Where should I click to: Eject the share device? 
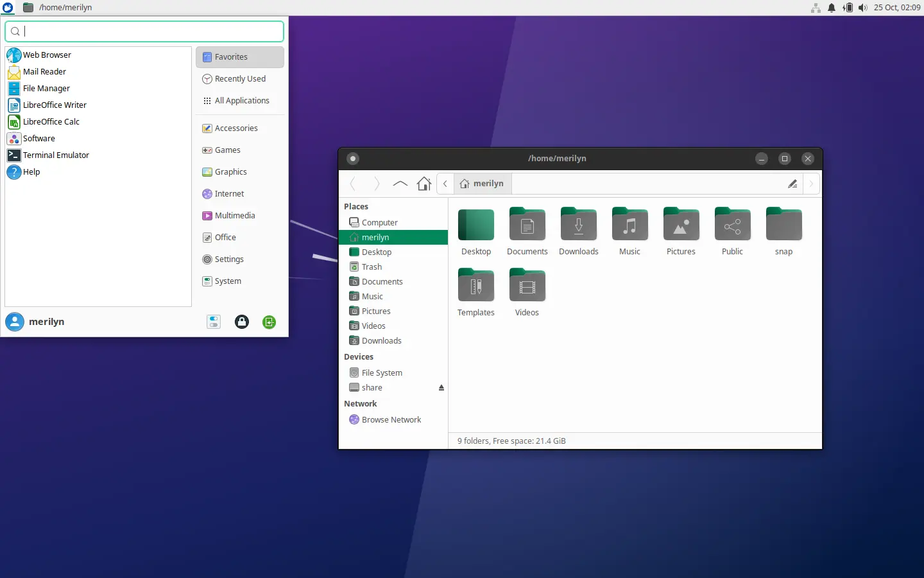[441, 388]
